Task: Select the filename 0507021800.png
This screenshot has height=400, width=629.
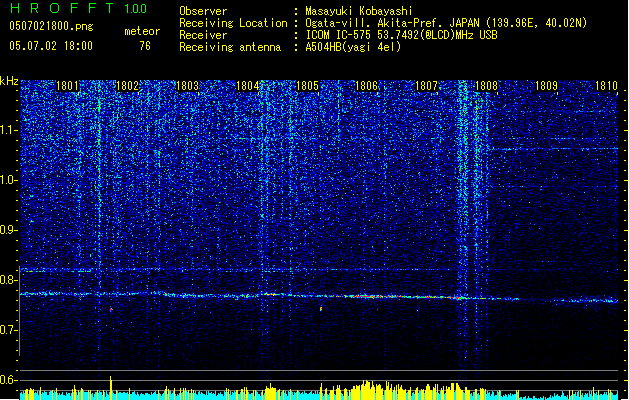Action: point(51,26)
